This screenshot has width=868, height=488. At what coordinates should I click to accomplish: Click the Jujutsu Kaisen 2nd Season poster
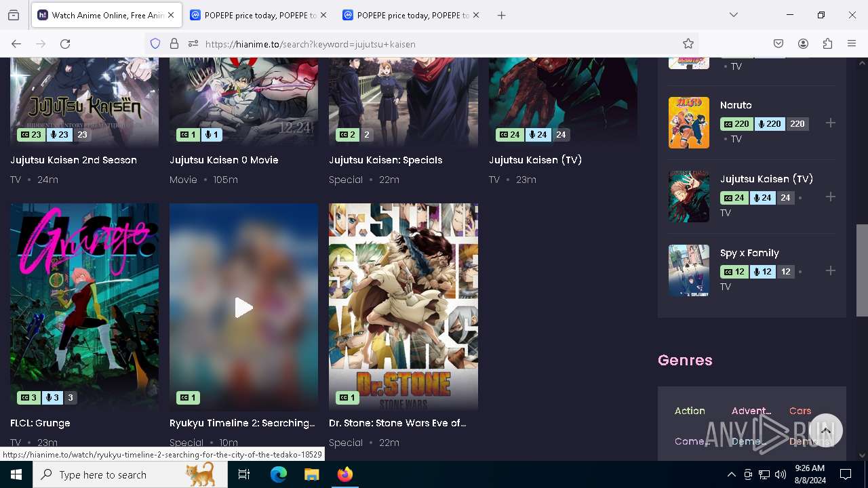(x=84, y=102)
